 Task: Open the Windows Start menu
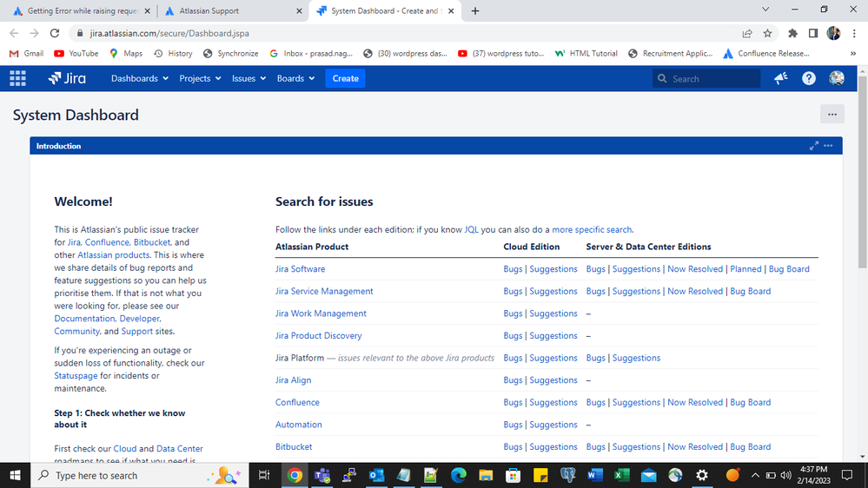(x=15, y=475)
